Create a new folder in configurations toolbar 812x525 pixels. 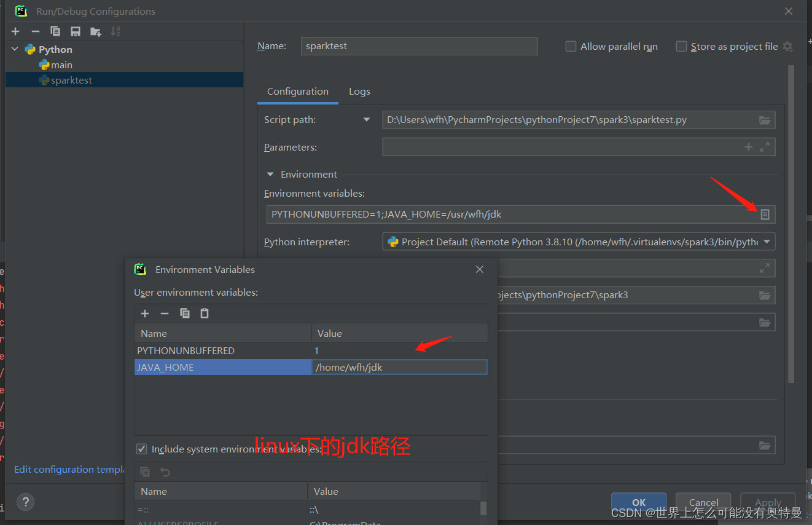click(x=95, y=31)
